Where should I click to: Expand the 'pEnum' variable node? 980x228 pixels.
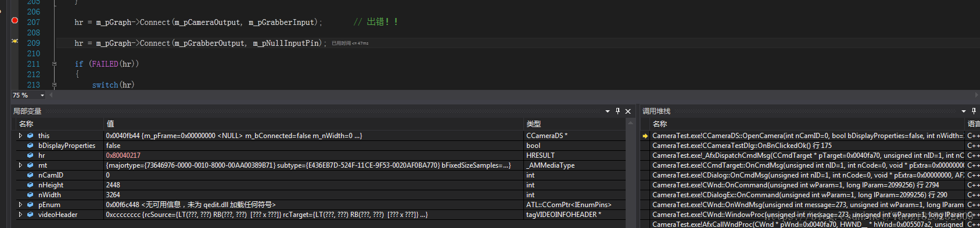point(20,205)
